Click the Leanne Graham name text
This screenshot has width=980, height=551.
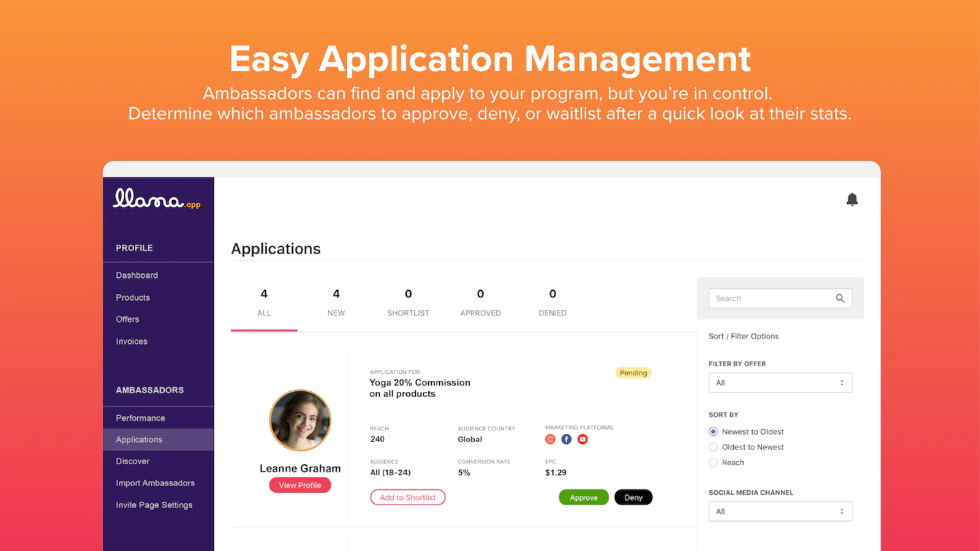[300, 468]
